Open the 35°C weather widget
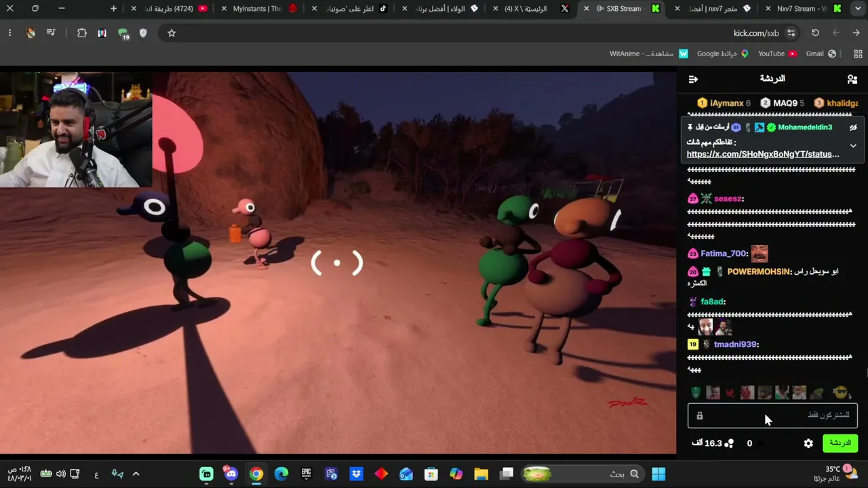868x488 pixels. [836, 474]
